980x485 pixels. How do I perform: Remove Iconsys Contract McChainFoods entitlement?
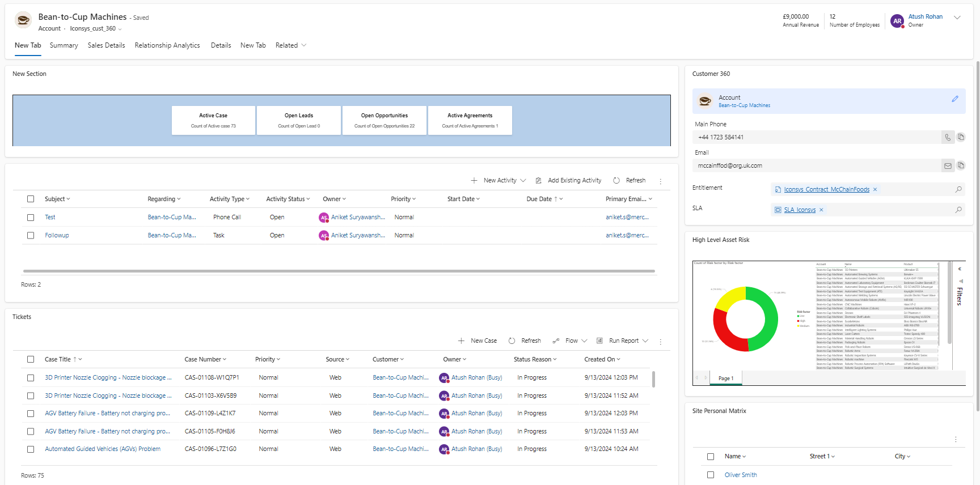point(875,189)
